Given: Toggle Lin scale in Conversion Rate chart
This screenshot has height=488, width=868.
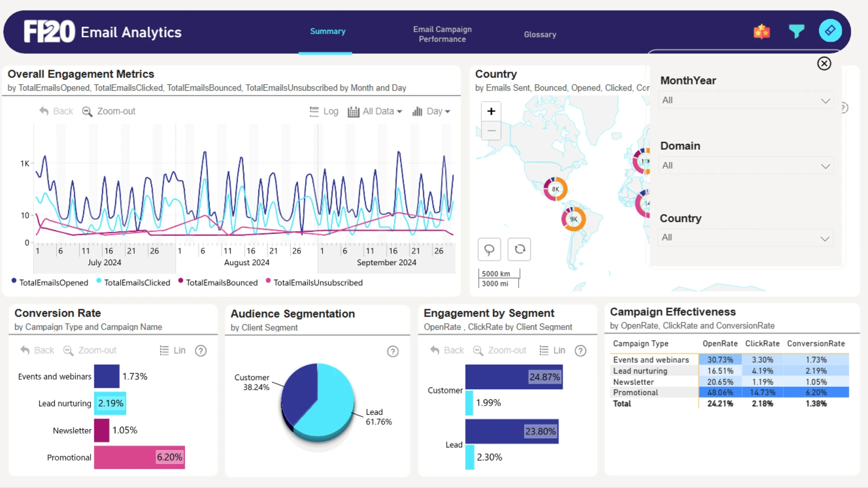Looking at the screenshot, I should click(172, 350).
